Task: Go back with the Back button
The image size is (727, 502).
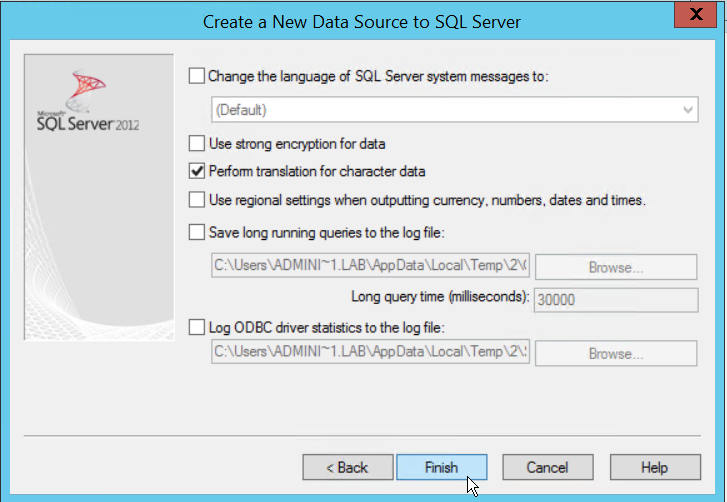Action: (347, 467)
